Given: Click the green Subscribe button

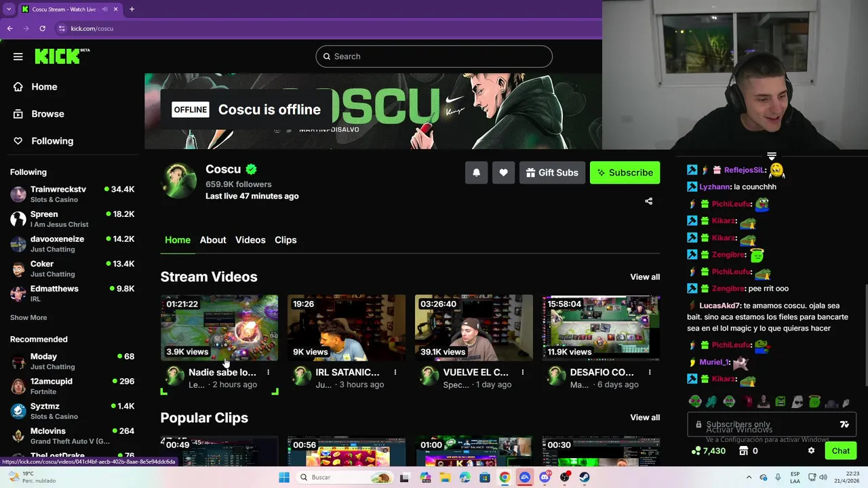Looking at the screenshot, I should pyautogui.click(x=625, y=173).
